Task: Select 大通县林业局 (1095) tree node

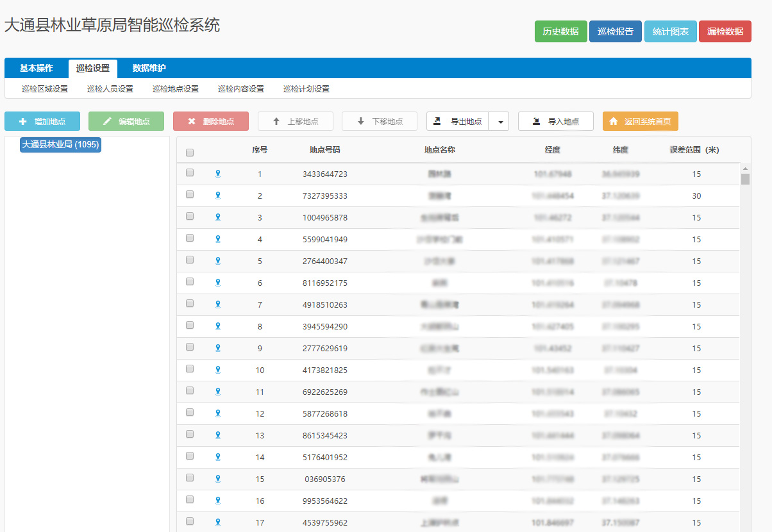Action: [x=60, y=145]
